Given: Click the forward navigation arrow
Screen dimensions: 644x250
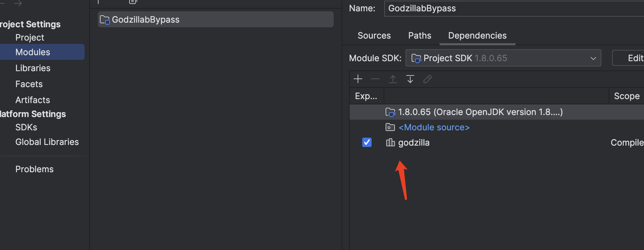Looking at the screenshot, I should point(18,3).
